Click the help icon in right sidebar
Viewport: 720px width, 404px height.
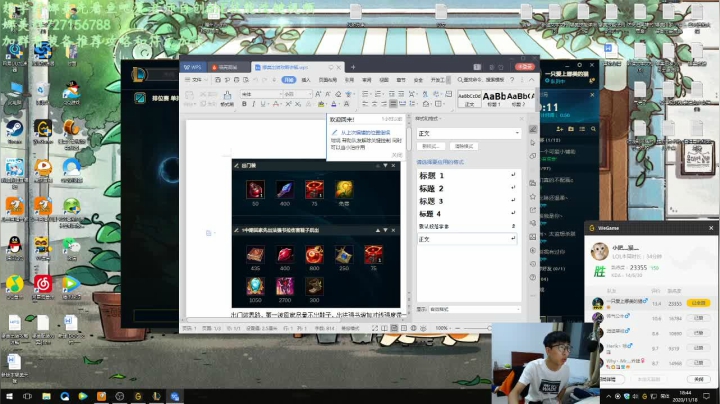[533, 277]
